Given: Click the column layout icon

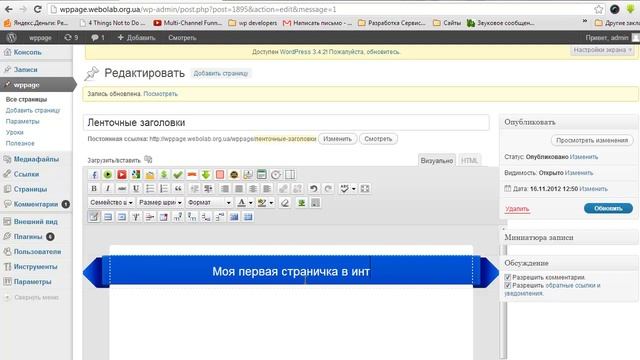Looking at the screenshot, I should pos(290,175).
